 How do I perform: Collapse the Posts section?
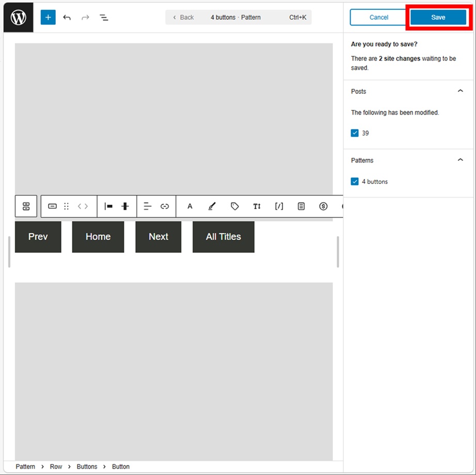click(x=461, y=91)
